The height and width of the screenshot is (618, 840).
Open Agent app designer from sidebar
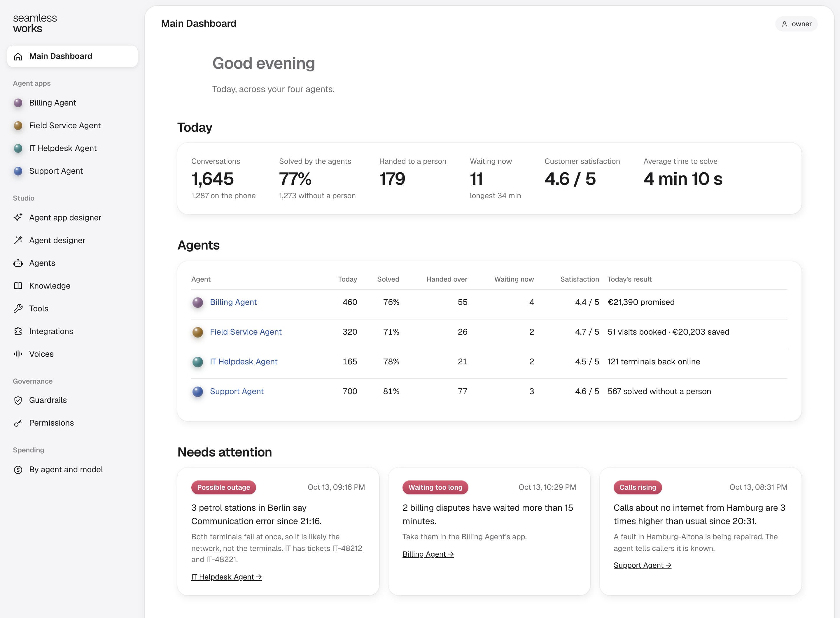click(72, 217)
